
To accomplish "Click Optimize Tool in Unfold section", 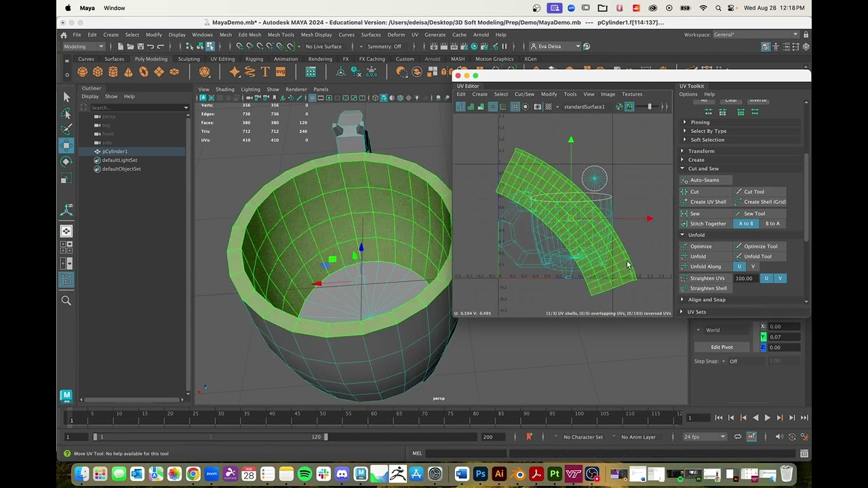I will coord(759,246).
